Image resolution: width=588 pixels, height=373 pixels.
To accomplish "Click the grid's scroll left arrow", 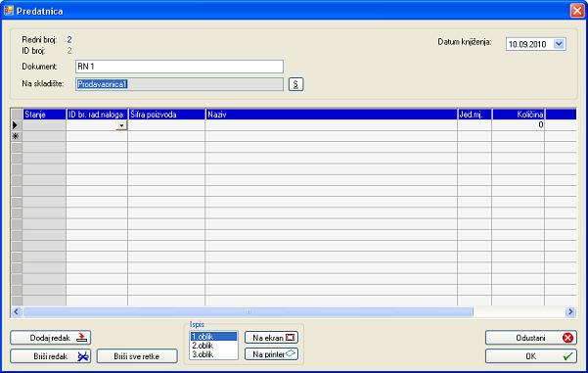I will 16,311.
